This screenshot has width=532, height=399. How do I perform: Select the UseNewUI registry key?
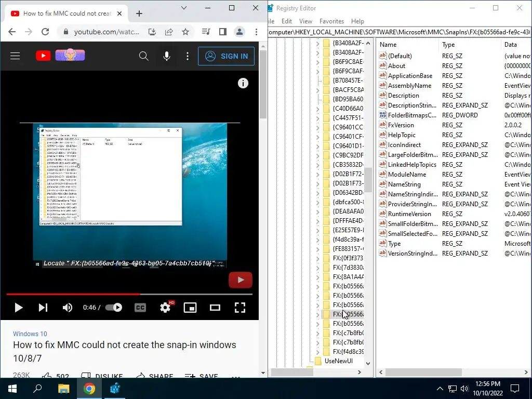tap(338, 361)
